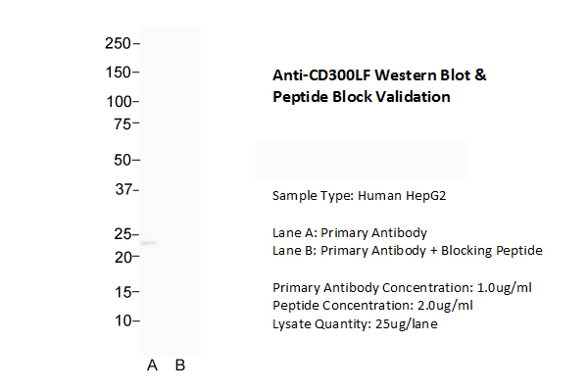Image resolution: width=588 pixels, height=392 pixels.
Task: Select the Sample Type: Human HepG2 text
Action: point(360,196)
